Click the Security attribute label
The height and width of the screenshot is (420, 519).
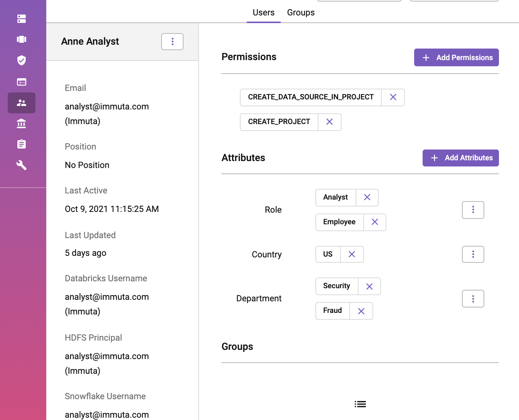coord(337,286)
